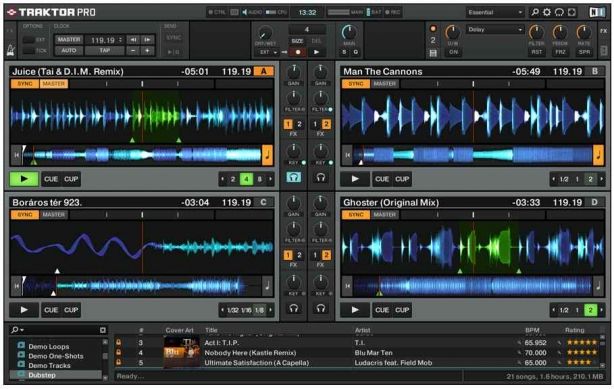Toggle the Delay effect ON button

[453, 52]
